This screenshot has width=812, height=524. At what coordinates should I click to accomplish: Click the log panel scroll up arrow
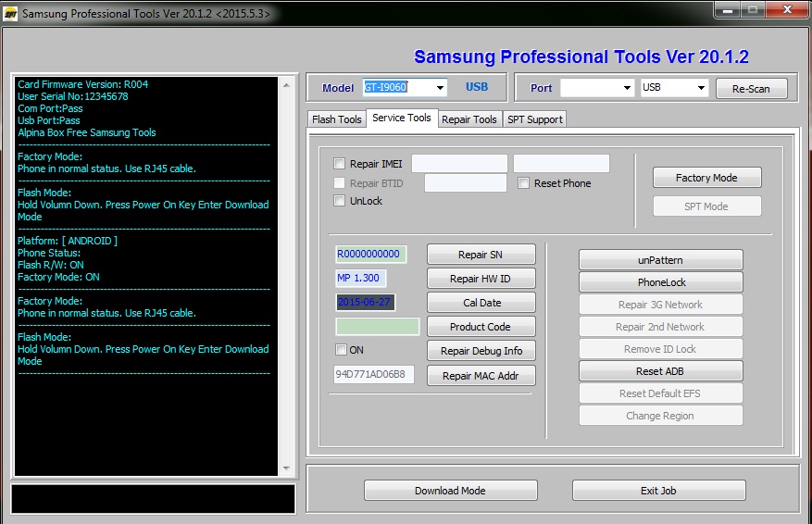(x=286, y=85)
